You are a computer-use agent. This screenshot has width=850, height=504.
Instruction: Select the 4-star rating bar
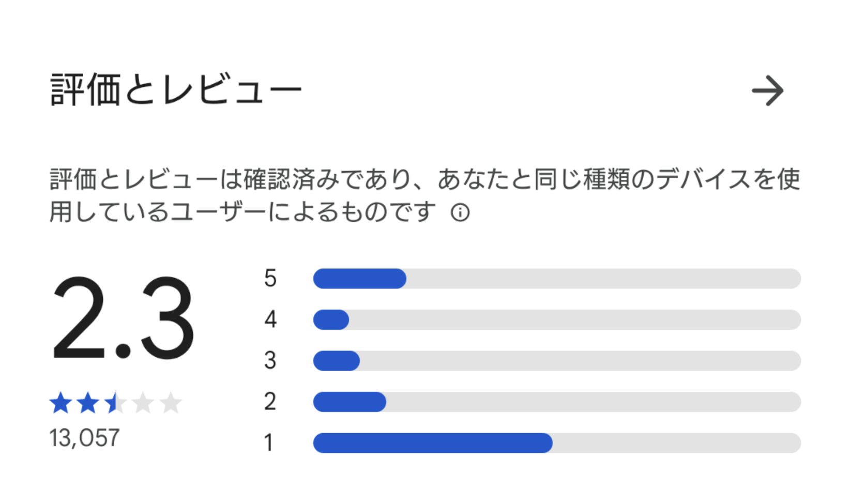tap(557, 319)
